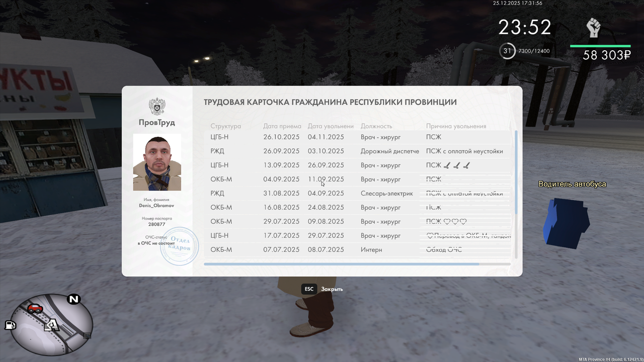Click the 04.11.2025 dismissal date cell
The height and width of the screenshot is (362, 644).
(326, 137)
